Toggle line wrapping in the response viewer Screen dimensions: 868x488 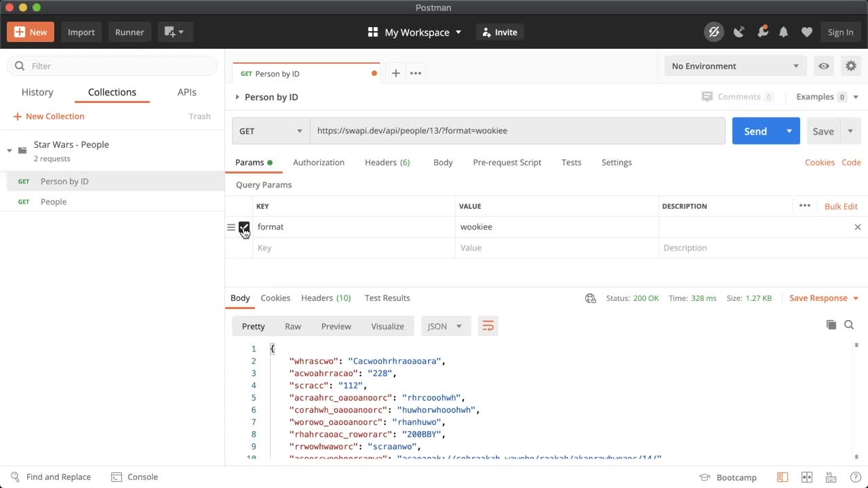488,326
